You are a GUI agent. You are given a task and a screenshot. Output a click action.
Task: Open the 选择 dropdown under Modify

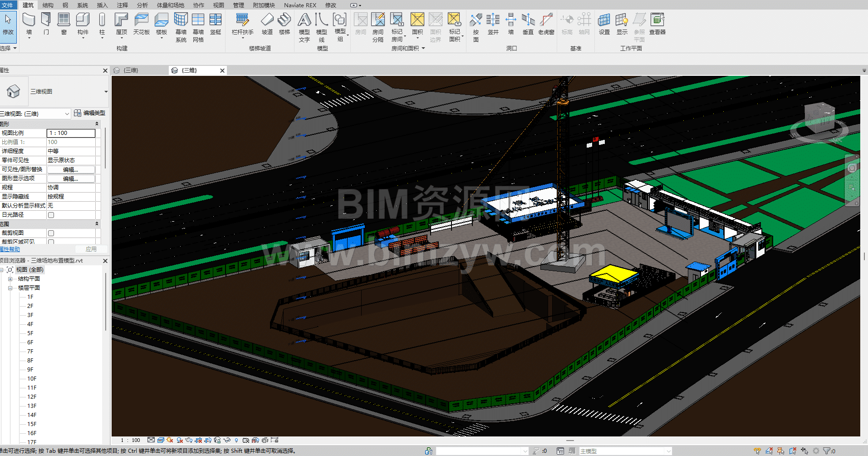coord(8,48)
